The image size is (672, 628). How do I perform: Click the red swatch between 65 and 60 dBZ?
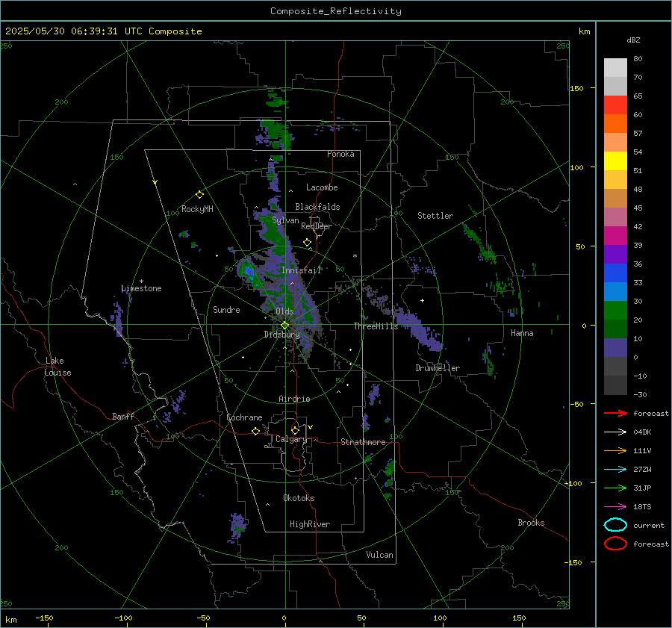[x=615, y=105]
